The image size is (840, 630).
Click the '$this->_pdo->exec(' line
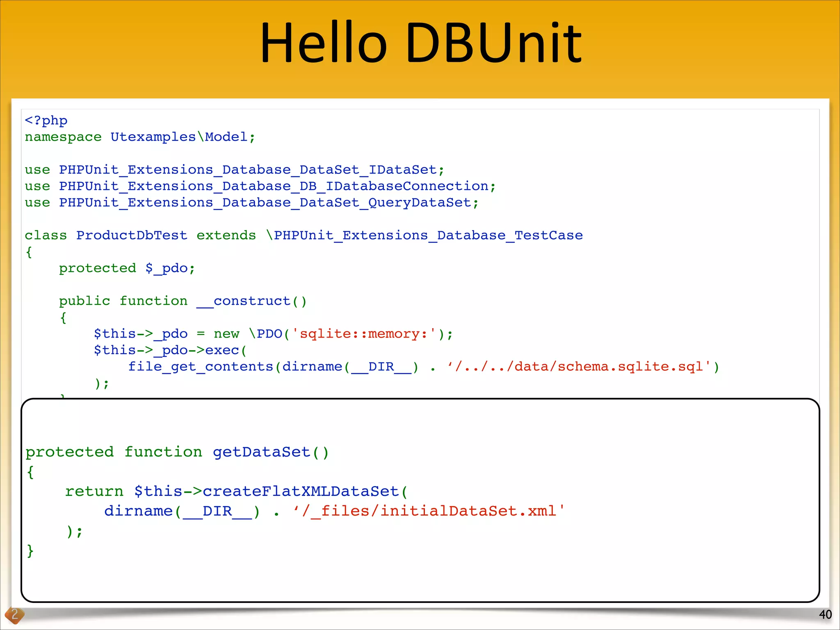pos(170,350)
